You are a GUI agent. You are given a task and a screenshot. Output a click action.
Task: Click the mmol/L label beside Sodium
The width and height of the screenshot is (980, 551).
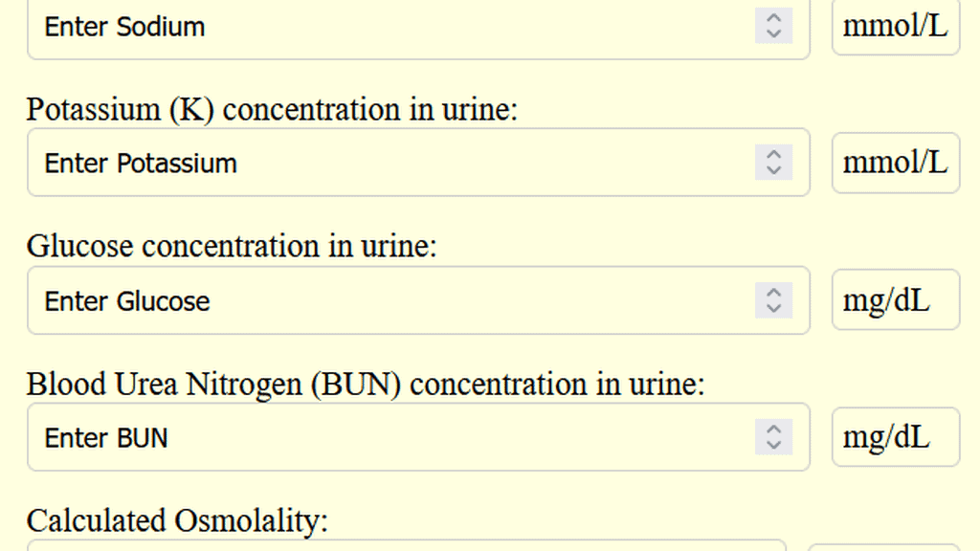(894, 26)
